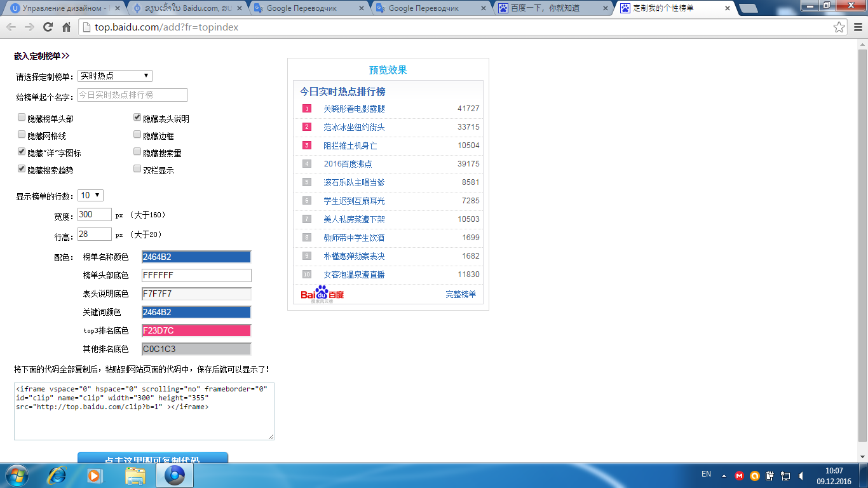The width and height of the screenshot is (868, 488).
Task: Click the 表头说明底色 F7F7F7 color field
Action: coord(196,294)
